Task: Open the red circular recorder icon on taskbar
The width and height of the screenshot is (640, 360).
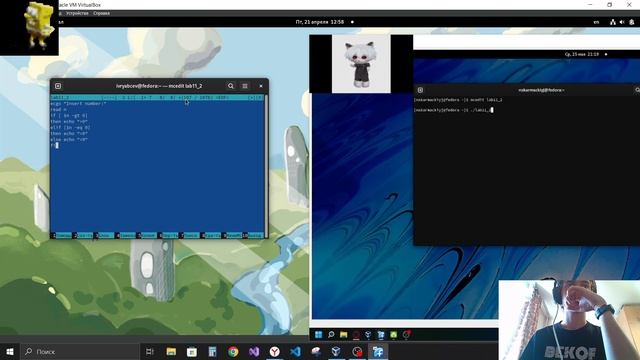Action: [x=357, y=351]
